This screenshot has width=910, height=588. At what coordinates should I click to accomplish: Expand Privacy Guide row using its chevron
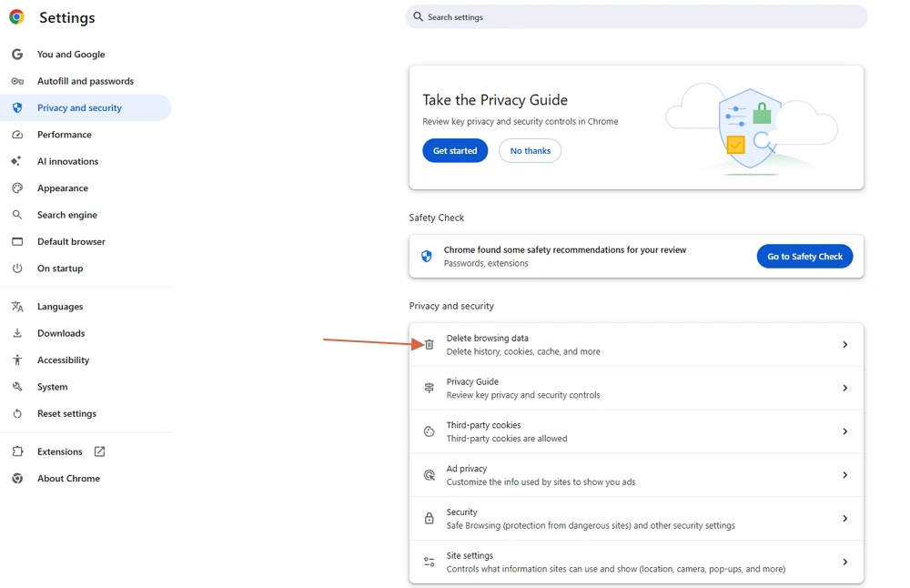[x=845, y=388]
